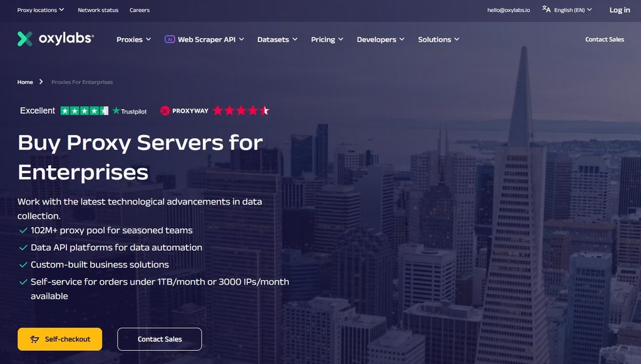The width and height of the screenshot is (641, 364).
Task: Expand the Pricing dropdown
Action: coord(326,39)
